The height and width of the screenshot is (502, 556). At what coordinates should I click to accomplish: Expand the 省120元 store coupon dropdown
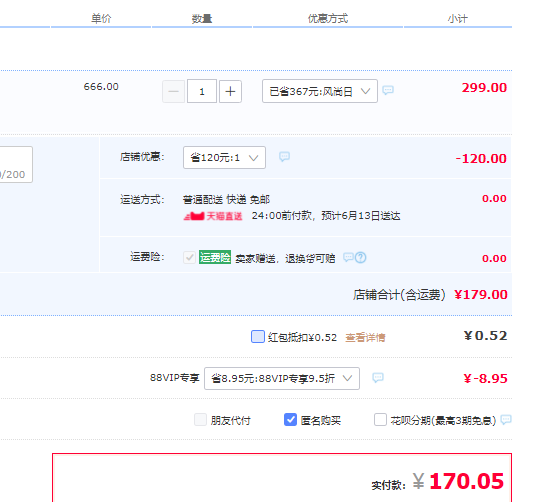pyautogui.click(x=224, y=157)
